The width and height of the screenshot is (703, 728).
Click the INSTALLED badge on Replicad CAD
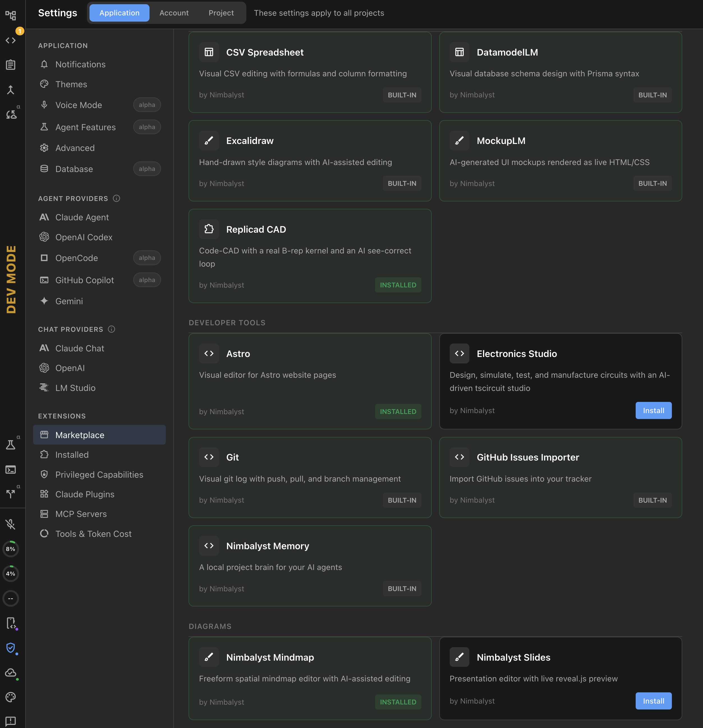point(398,285)
